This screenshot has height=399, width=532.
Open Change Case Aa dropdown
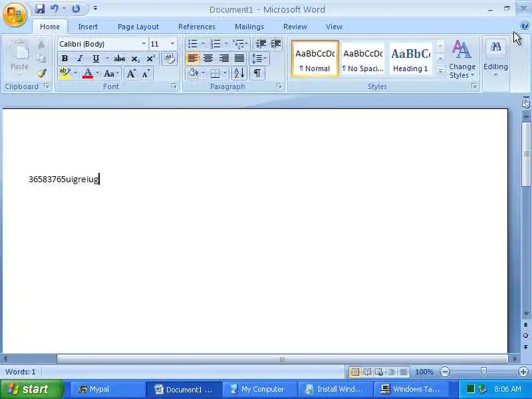tap(111, 74)
